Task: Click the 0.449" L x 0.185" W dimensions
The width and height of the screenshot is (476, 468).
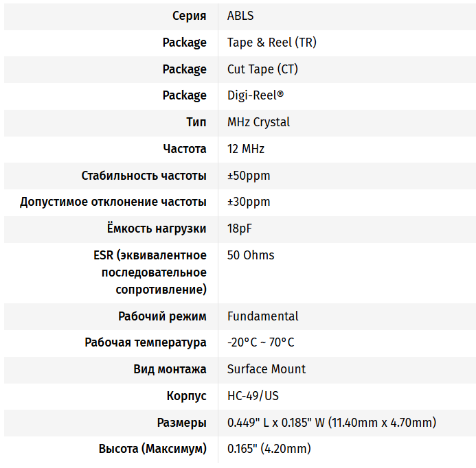Action: click(x=331, y=423)
